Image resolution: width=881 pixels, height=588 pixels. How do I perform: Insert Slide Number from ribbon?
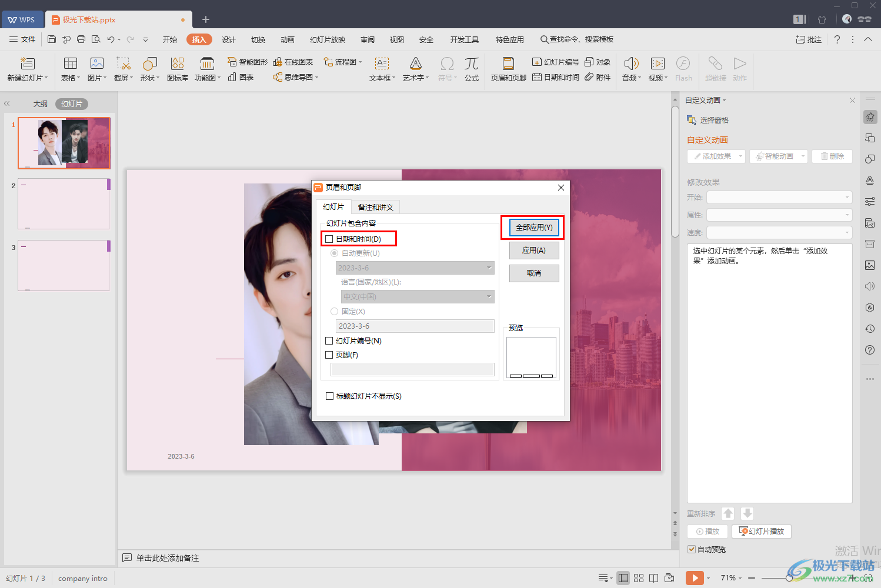point(556,62)
